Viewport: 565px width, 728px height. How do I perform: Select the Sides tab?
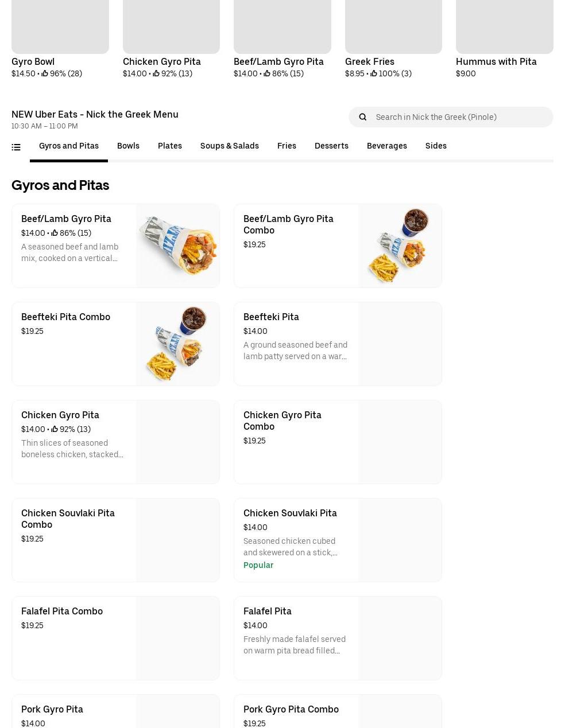(436, 146)
